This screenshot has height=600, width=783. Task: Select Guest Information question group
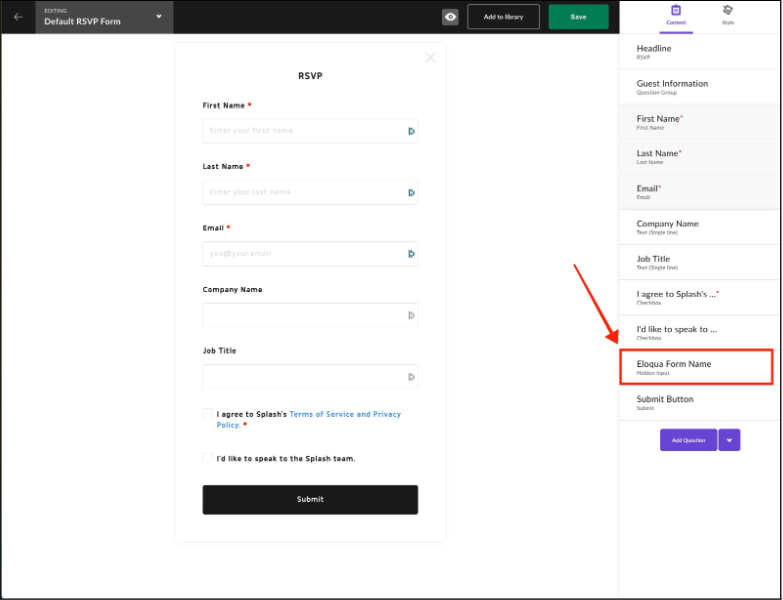tap(699, 87)
